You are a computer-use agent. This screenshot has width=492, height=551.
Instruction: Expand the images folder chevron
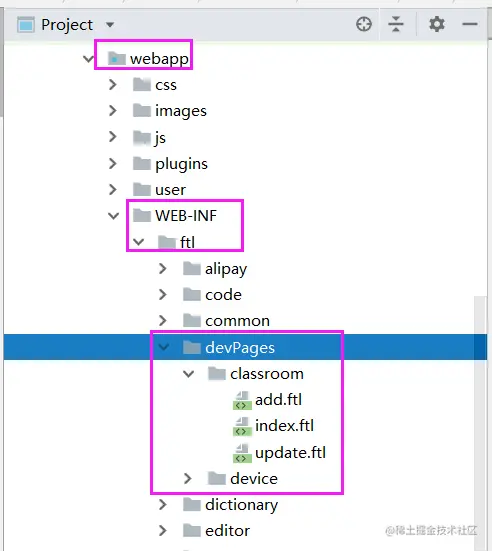(x=112, y=111)
